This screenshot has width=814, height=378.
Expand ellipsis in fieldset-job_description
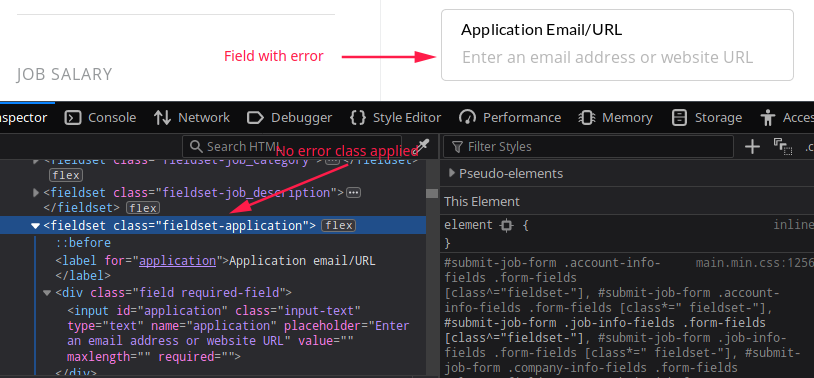tap(354, 193)
